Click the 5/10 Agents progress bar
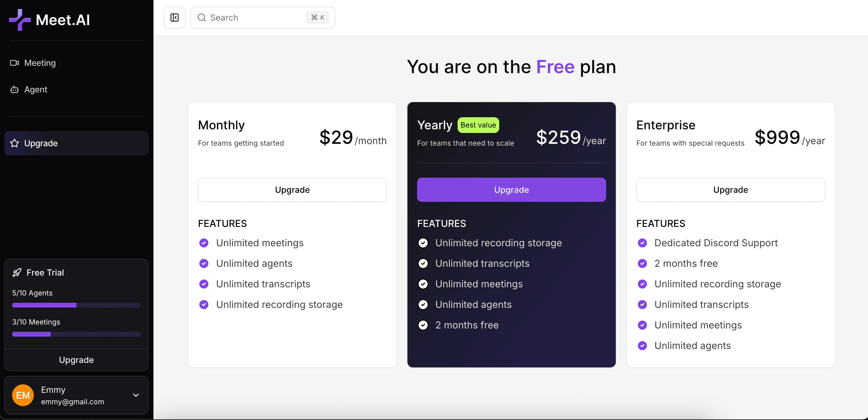 76,305
